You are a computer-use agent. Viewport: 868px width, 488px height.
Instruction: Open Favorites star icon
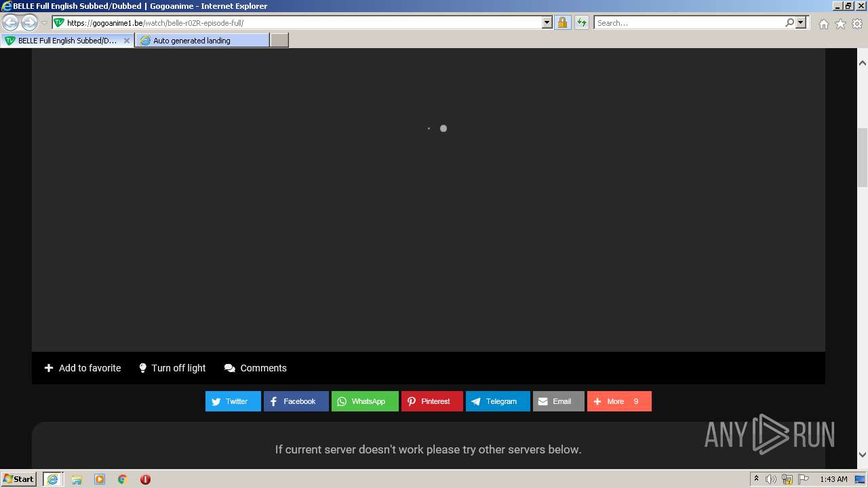[x=840, y=24]
